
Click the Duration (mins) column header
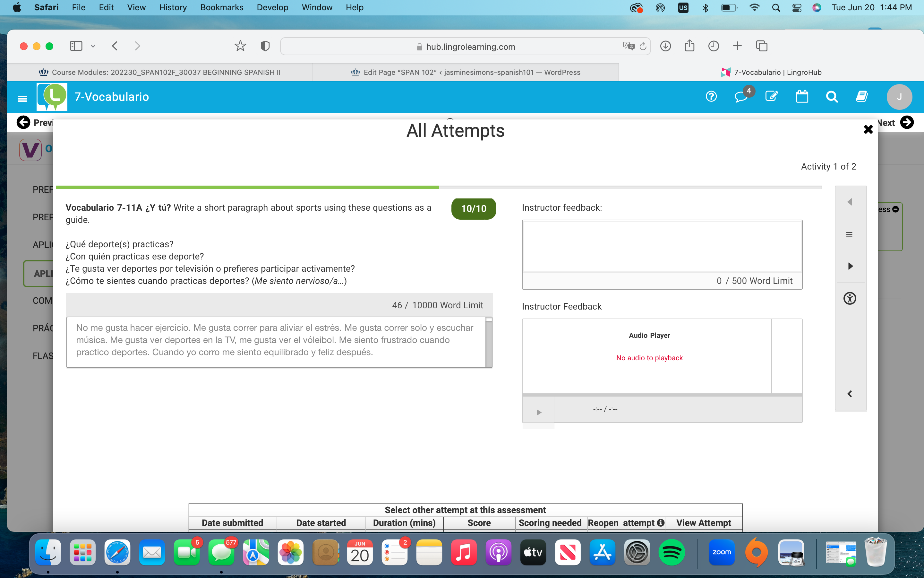click(x=404, y=522)
